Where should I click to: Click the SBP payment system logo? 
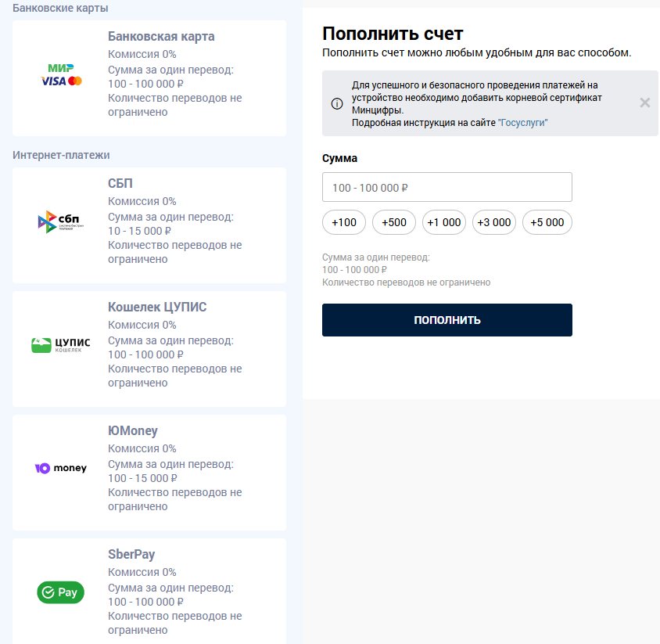coord(61,222)
